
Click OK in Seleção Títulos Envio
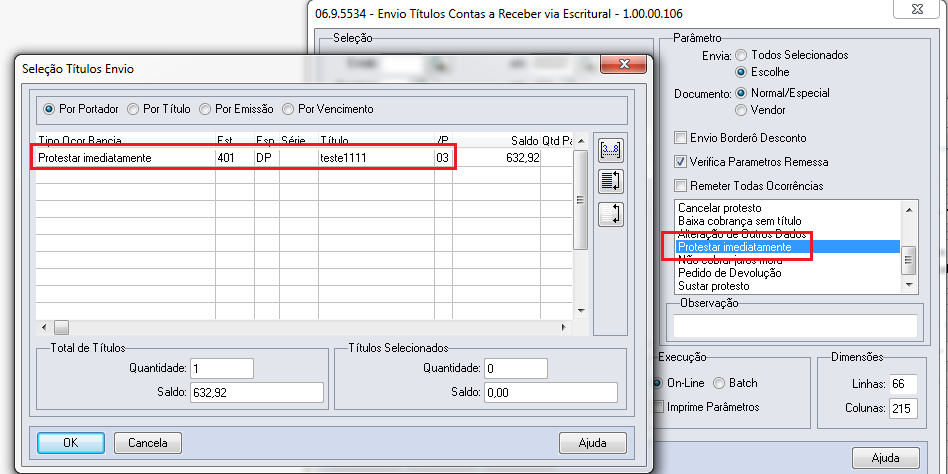pyautogui.click(x=71, y=443)
